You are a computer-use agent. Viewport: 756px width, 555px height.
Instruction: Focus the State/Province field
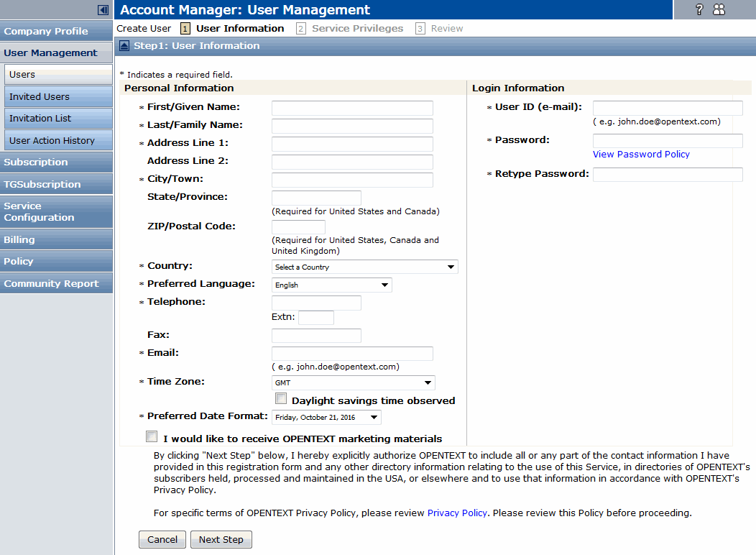pyautogui.click(x=316, y=198)
